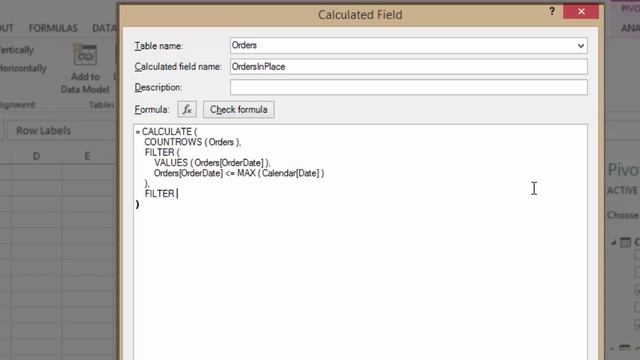Screen dimensions: 640x360
Task: Click the Calculated Field title bar
Action: [x=360, y=15]
